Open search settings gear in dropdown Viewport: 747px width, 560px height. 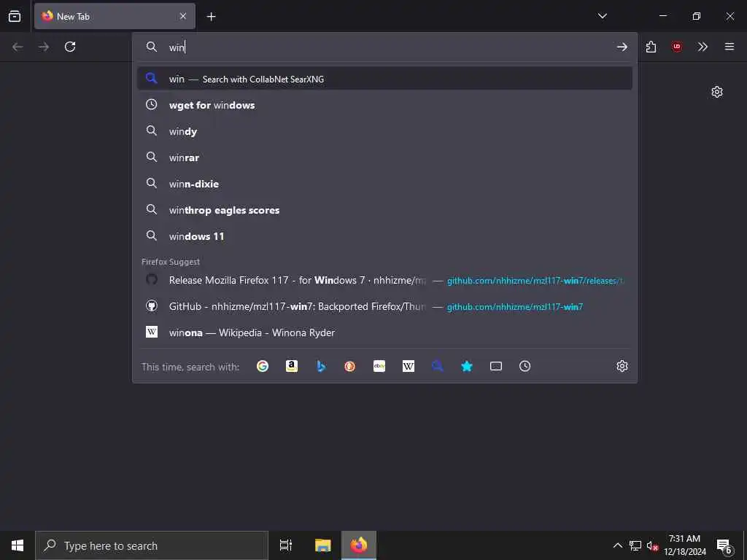pos(622,366)
